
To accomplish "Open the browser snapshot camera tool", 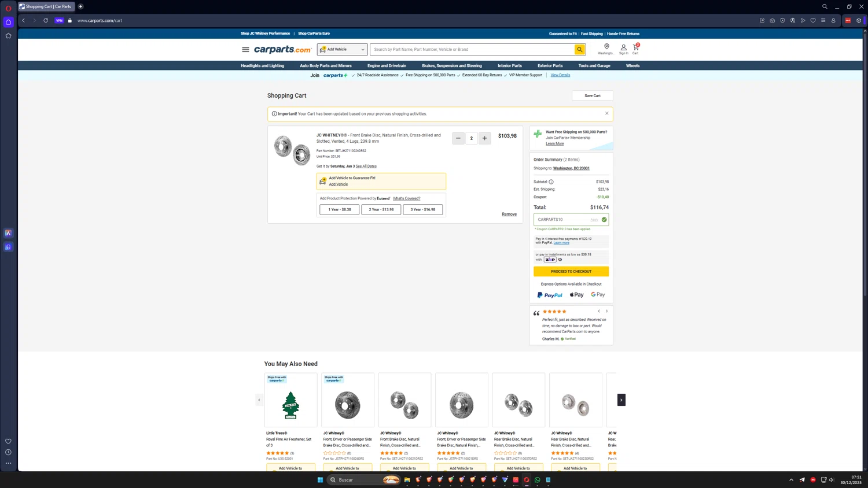I will (772, 20).
